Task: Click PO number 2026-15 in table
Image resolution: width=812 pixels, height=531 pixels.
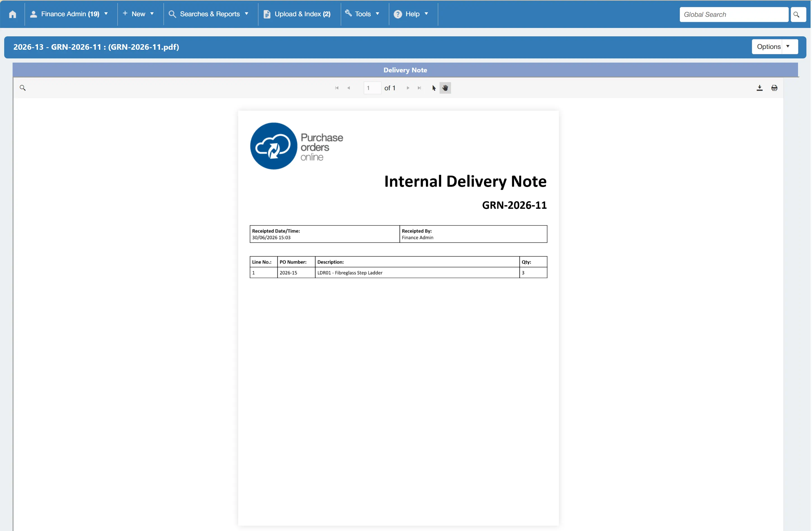Action: 288,272
